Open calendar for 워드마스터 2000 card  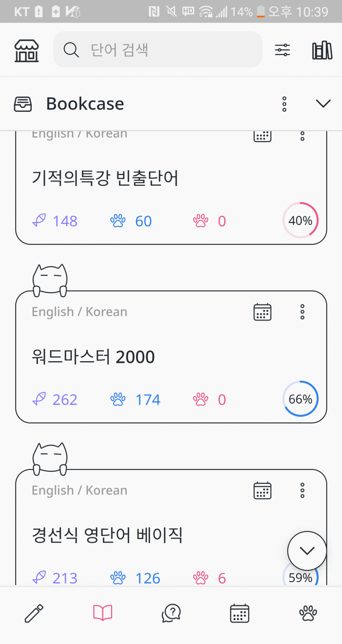262,312
